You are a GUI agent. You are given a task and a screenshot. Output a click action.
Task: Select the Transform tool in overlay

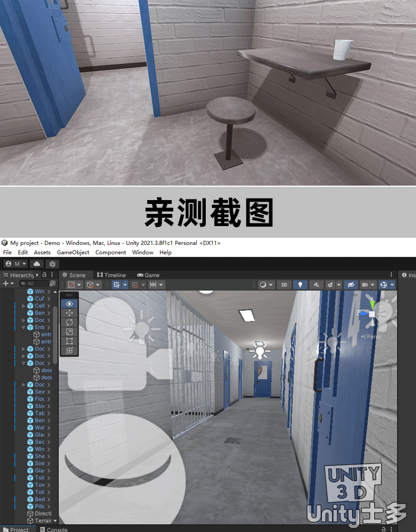pos(69,350)
